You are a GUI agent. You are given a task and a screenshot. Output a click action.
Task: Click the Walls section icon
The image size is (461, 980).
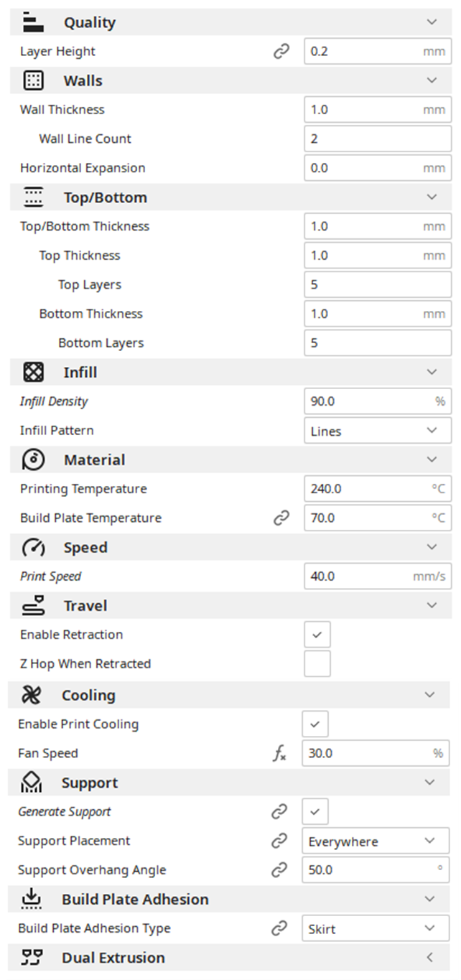pos(34,80)
